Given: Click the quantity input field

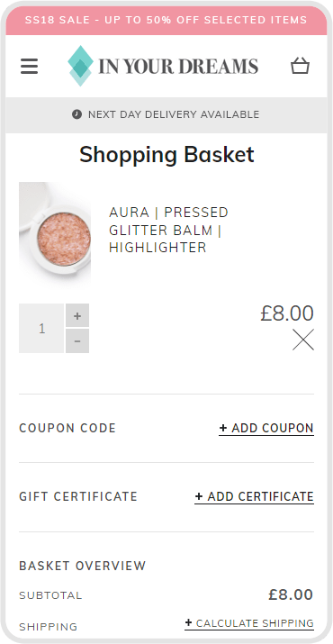Looking at the screenshot, I should (x=41, y=328).
